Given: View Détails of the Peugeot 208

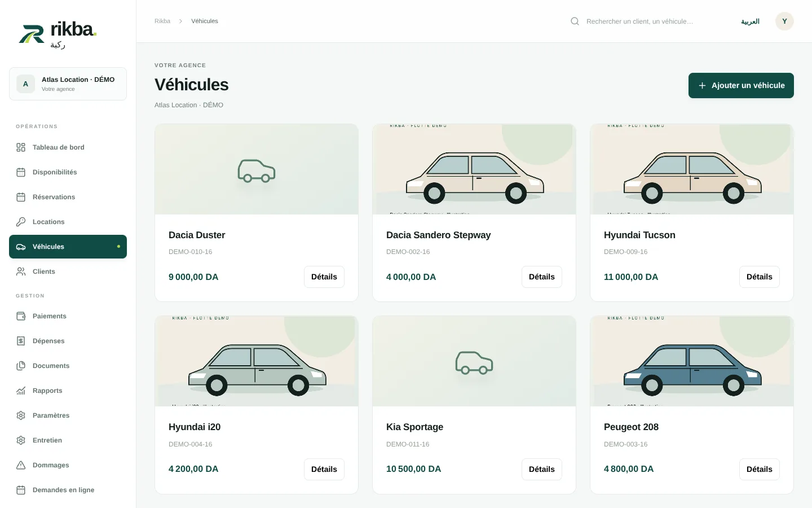Looking at the screenshot, I should tap(760, 469).
